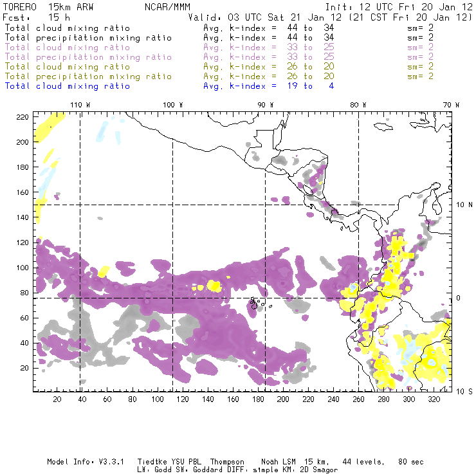Click the '320' tick label on horizontal axis

434,399
